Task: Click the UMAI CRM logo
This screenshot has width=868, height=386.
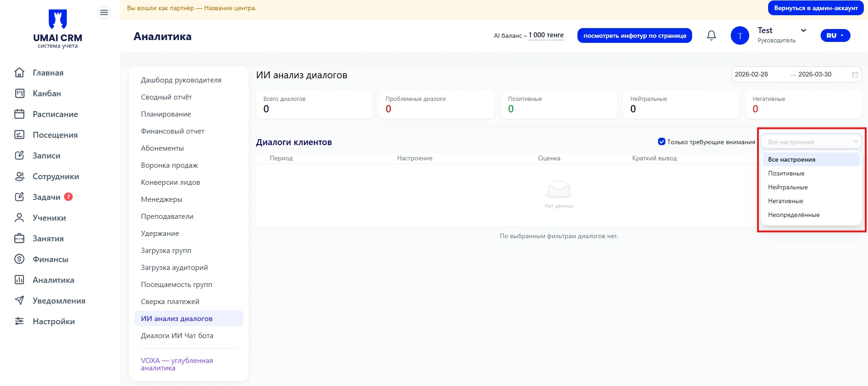Action: click(x=58, y=29)
